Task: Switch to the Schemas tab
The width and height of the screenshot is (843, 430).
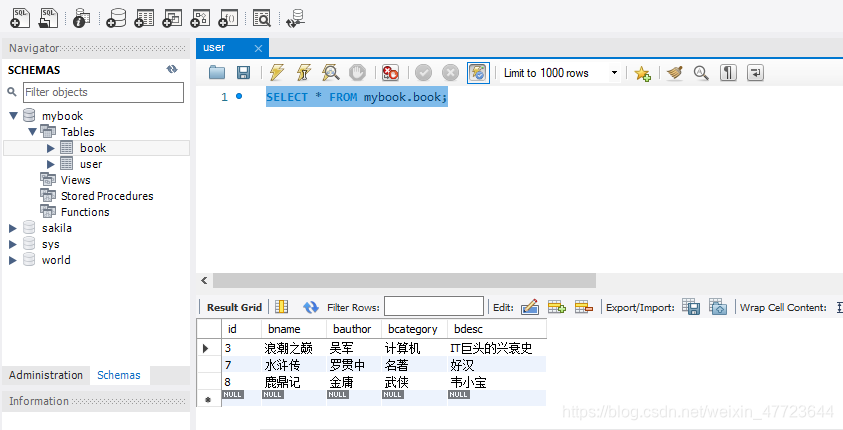Action: [x=119, y=375]
